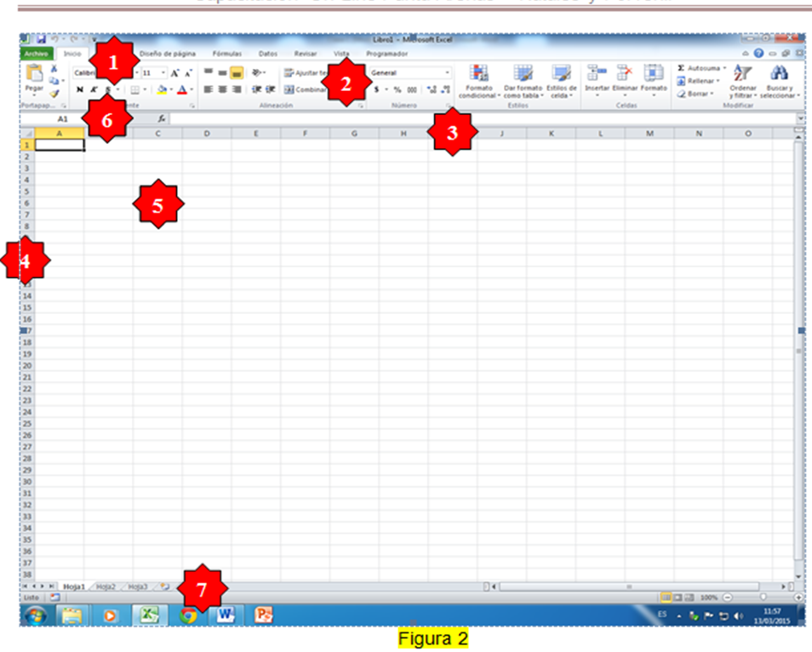Toggle middle vertical alignment

tap(222, 73)
